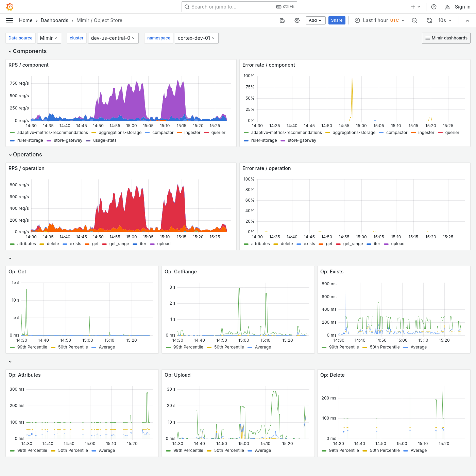Refresh the dashboard data
476x476 pixels.
(x=429, y=20)
